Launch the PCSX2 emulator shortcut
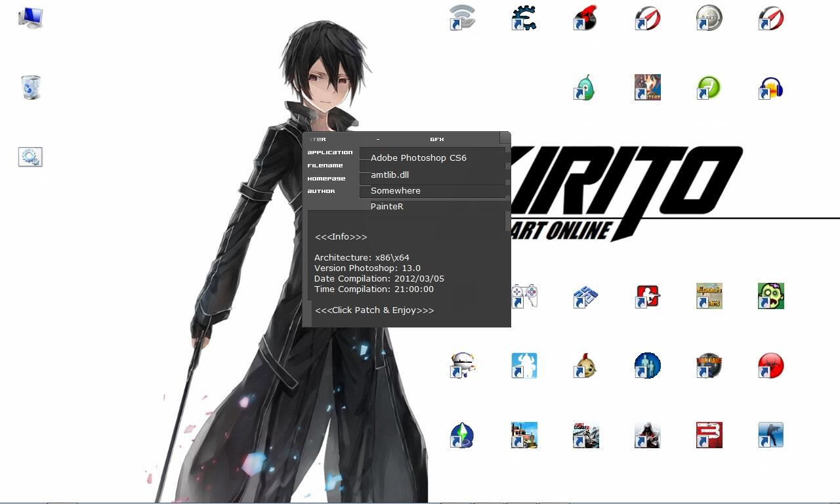The width and height of the screenshot is (840, 504). click(x=585, y=296)
